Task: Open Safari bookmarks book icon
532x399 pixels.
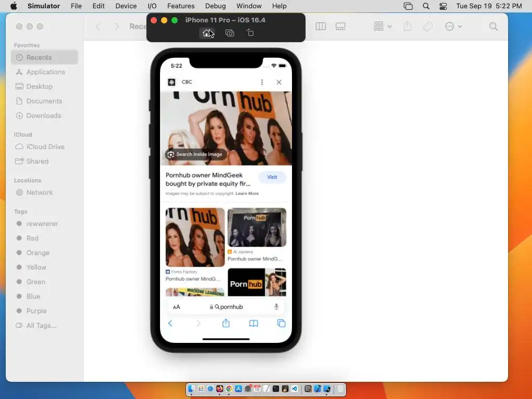Action: tap(254, 323)
